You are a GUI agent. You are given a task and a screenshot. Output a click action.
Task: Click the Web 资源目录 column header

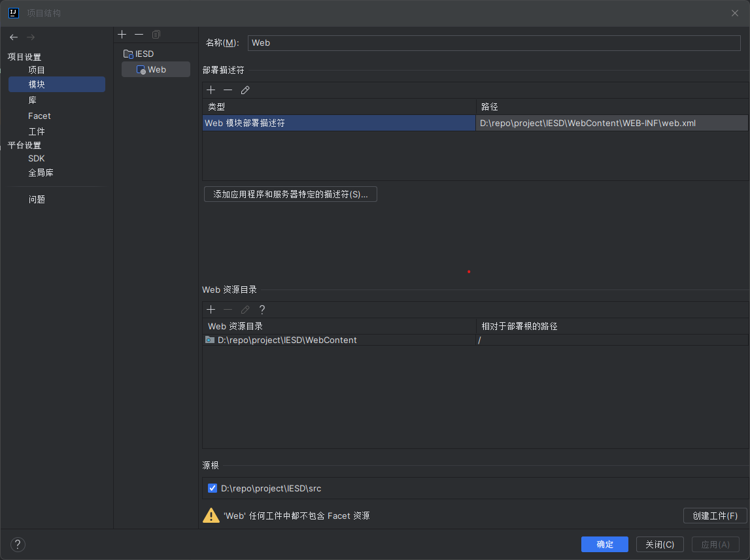pos(339,326)
